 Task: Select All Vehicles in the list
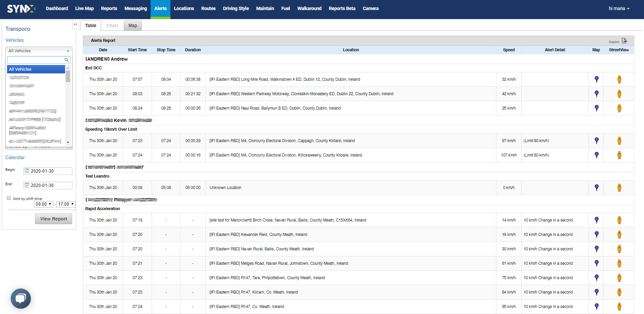(x=36, y=69)
